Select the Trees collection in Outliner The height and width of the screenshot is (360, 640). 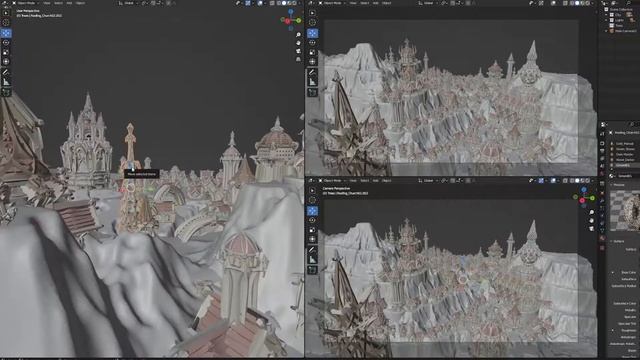coord(619,25)
